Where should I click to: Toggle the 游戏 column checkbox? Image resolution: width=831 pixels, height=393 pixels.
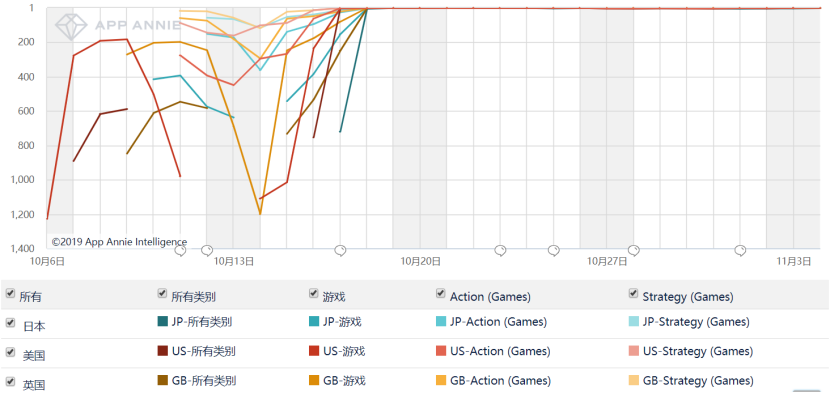pyautogui.click(x=313, y=293)
